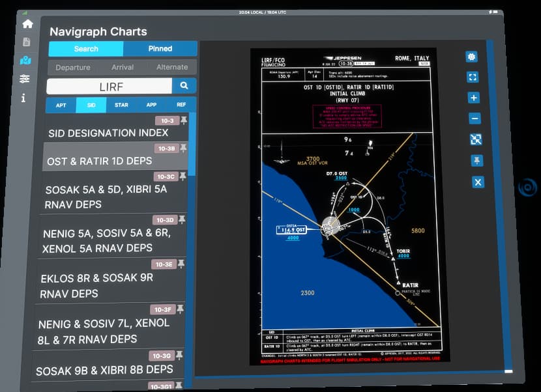541x392 pixels.
Task: Pin the 10-3G SOSAK 9B chart
Action: click(x=179, y=355)
